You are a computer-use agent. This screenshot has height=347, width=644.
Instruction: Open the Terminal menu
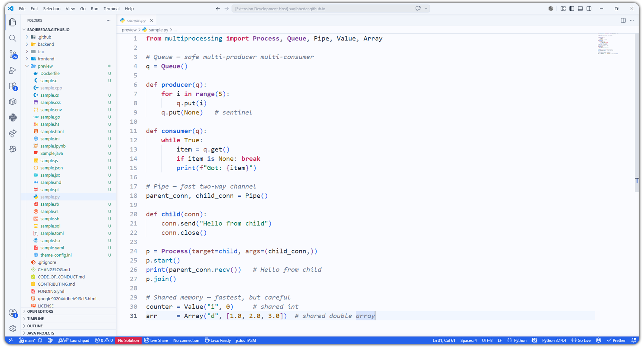[x=111, y=9]
